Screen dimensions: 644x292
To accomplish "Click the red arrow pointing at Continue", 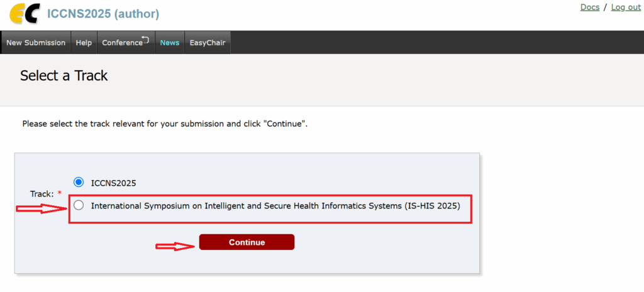I will pyautogui.click(x=175, y=247).
